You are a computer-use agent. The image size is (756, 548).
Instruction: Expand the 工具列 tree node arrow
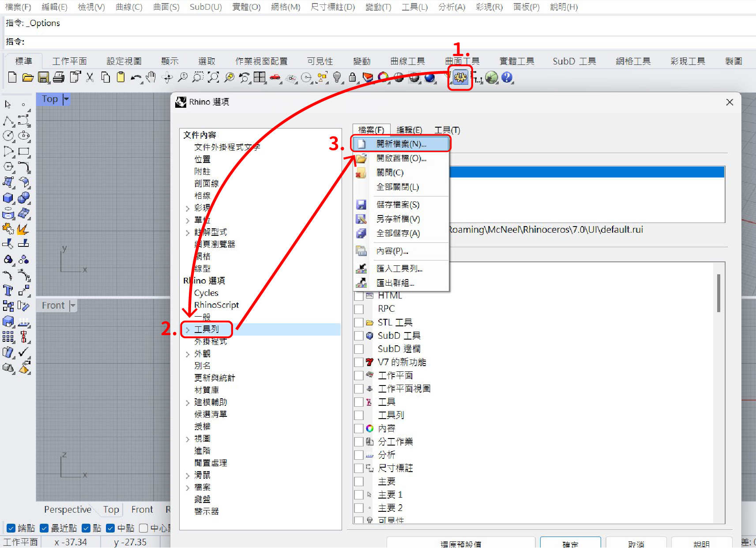tap(188, 330)
